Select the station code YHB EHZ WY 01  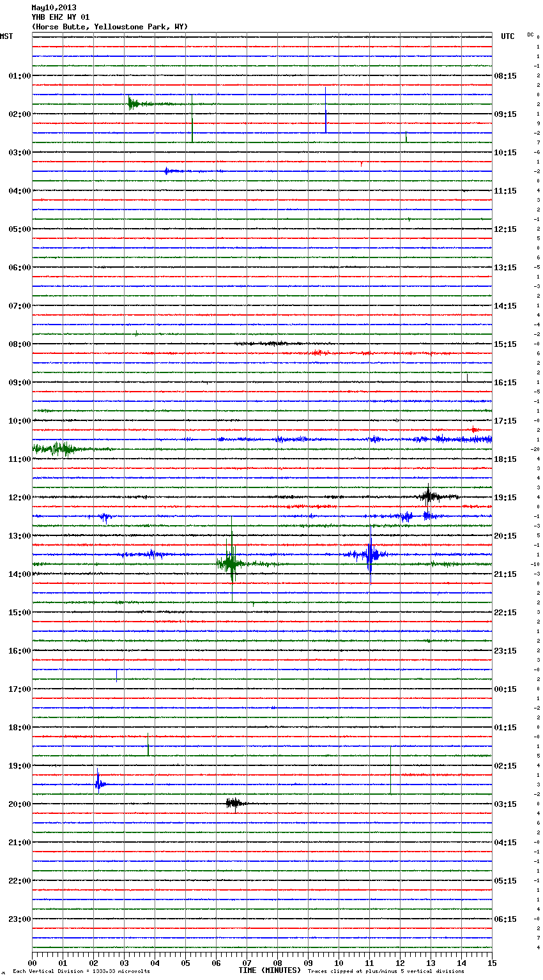click(61, 17)
